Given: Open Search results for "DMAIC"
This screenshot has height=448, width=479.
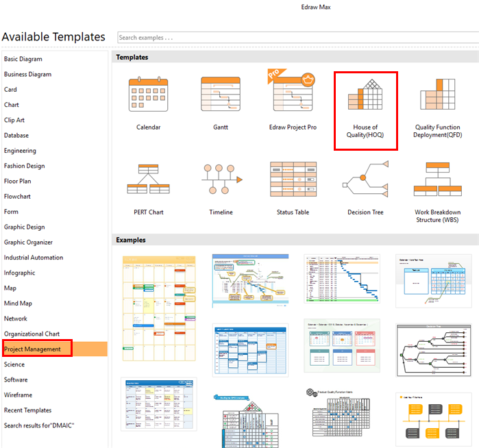Looking at the screenshot, I should [x=39, y=425].
